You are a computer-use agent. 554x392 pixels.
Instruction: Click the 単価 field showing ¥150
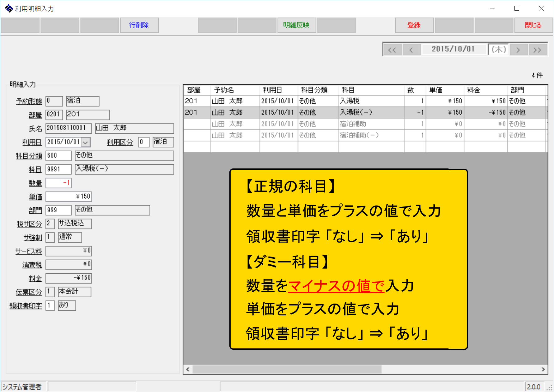[x=68, y=196]
